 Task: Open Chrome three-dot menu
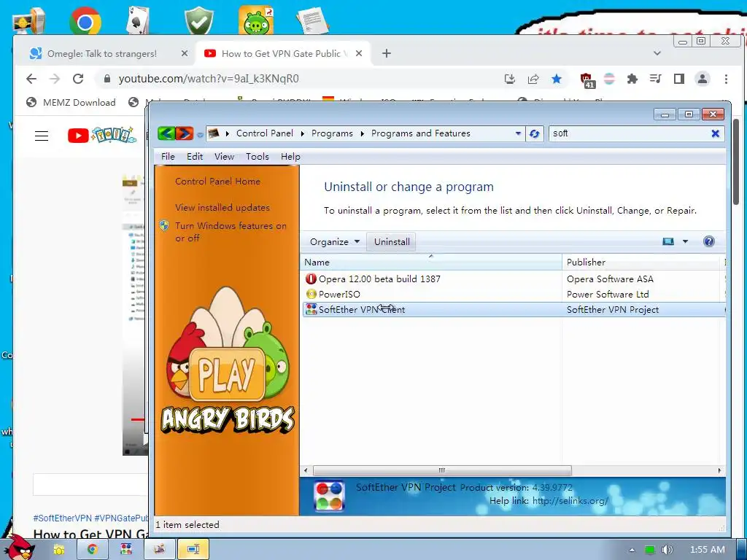(x=726, y=79)
